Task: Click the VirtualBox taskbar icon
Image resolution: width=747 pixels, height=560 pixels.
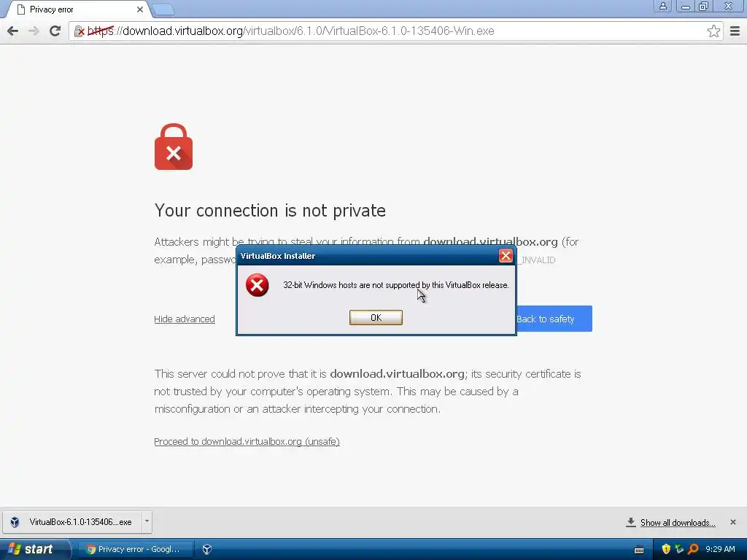Action: click(x=206, y=549)
